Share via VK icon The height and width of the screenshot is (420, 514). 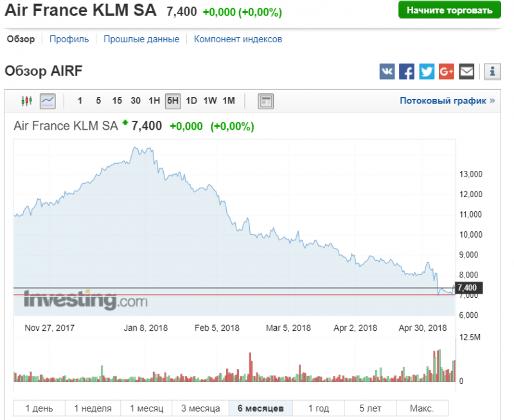tap(387, 71)
